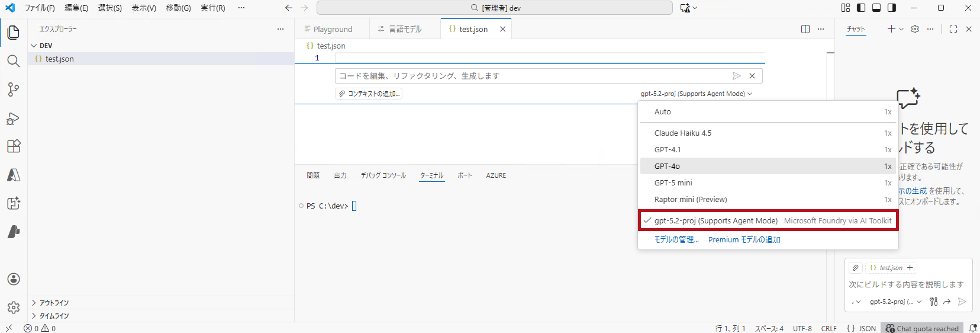Open the Source Control view
The height and width of the screenshot is (333, 980).
pyautogui.click(x=14, y=89)
